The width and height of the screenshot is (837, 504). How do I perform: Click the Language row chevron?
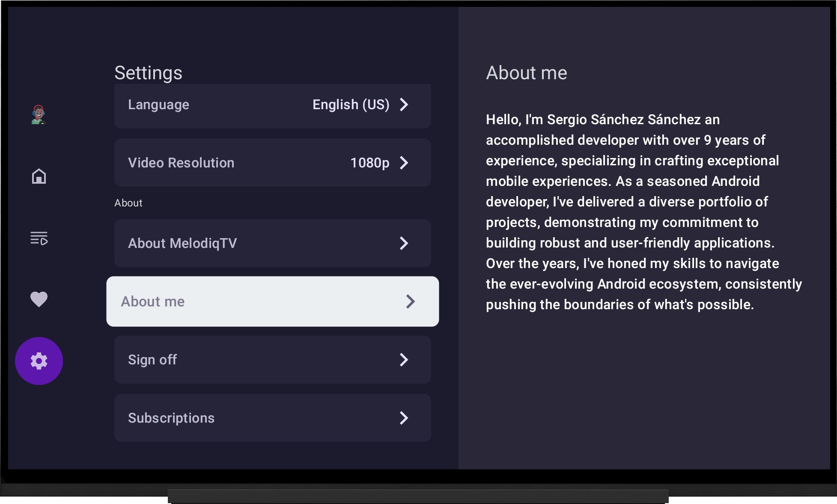click(x=404, y=104)
